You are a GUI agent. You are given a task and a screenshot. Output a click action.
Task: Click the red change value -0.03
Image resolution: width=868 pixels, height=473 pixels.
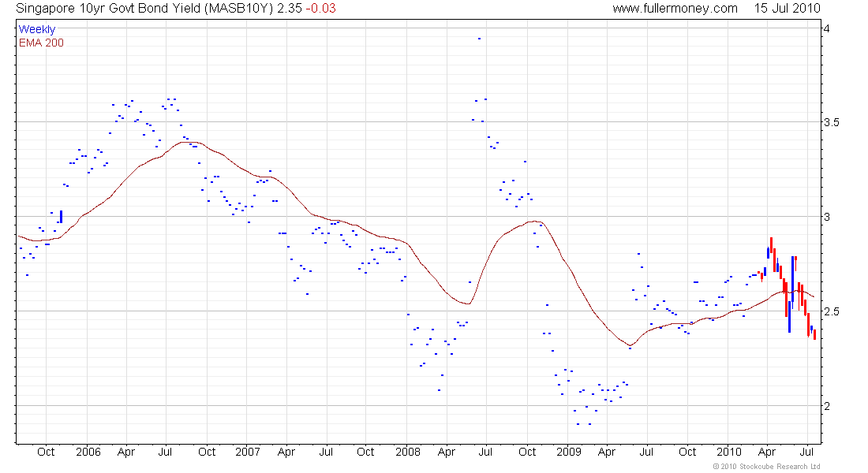click(320, 9)
